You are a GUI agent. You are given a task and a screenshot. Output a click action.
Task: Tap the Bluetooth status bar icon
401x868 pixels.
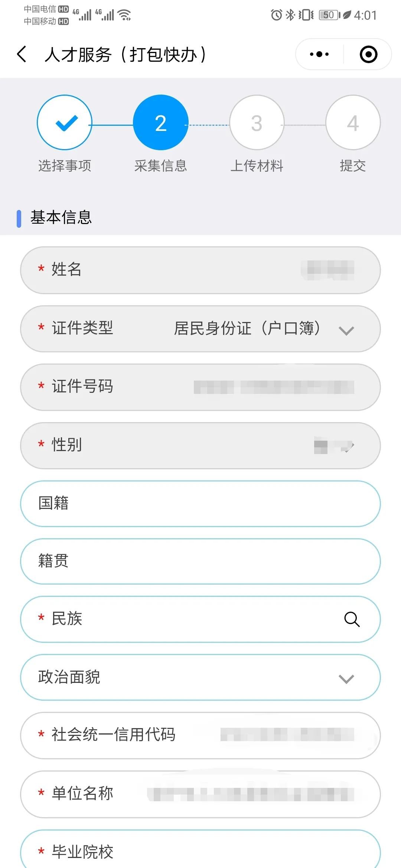pos(290,15)
